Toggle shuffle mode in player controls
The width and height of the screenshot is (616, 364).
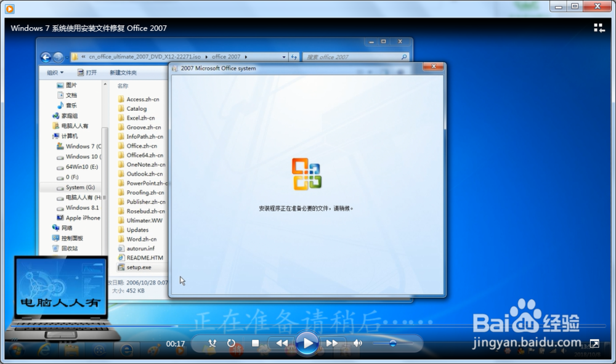pyautogui.click(x=212, y=343)
